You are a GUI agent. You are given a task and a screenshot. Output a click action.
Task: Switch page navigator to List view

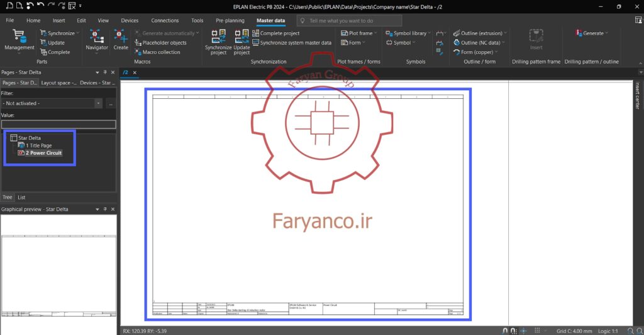pyautogui.click(x=21, y=198)
